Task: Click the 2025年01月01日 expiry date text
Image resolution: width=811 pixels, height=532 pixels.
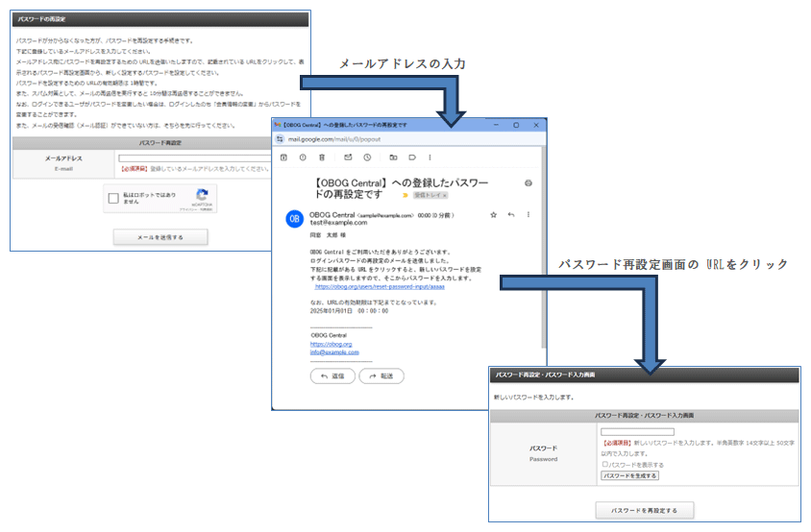Action: click(331, 311)
